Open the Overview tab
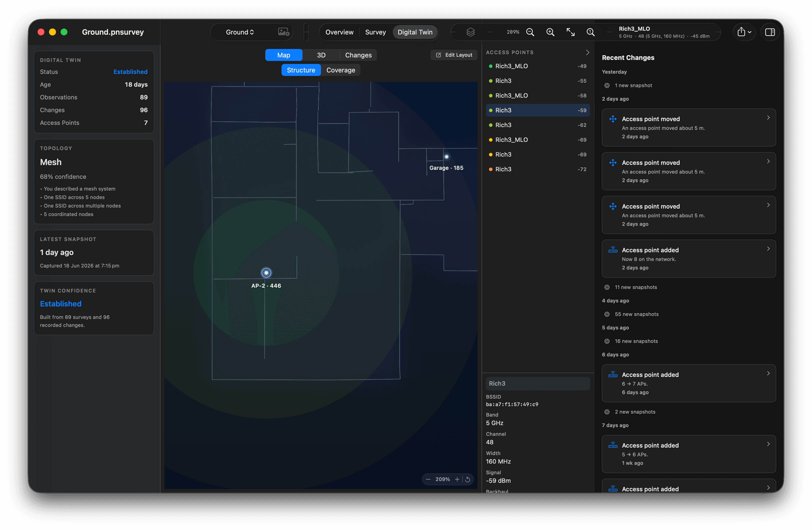Viewport: 812px width, 530px height. tap(339, 32)
